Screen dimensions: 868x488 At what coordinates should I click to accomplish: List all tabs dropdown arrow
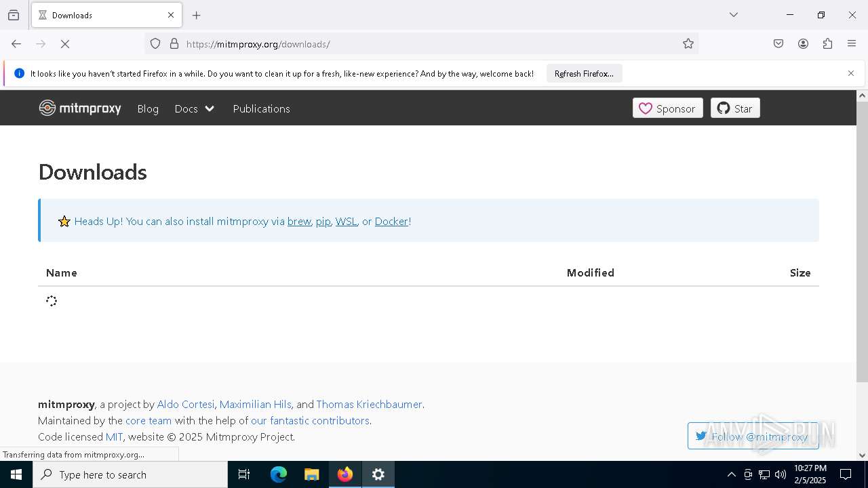point(734,15)
